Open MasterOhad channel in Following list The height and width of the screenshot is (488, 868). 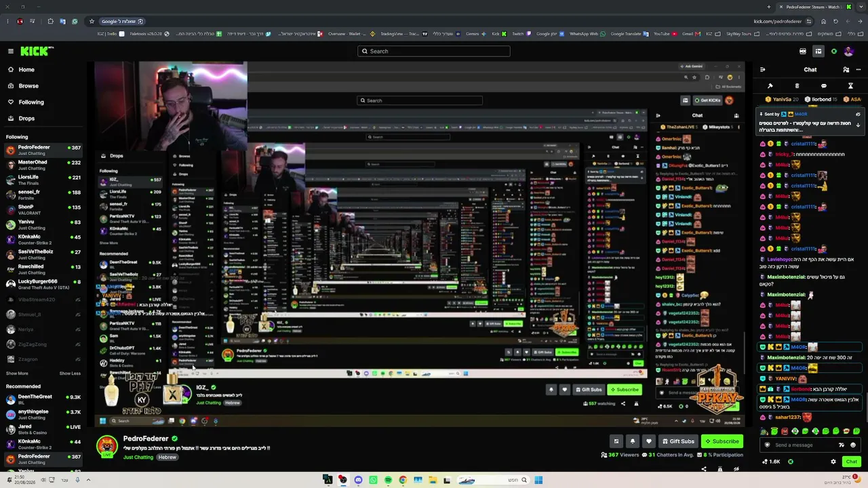click(43, 165)
